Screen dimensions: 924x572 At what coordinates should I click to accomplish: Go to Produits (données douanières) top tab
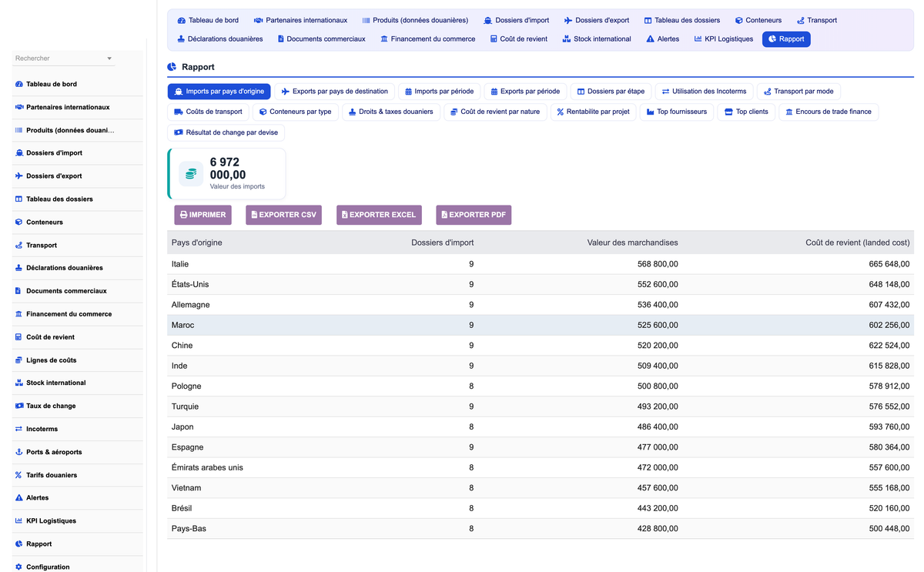[415, 20]
